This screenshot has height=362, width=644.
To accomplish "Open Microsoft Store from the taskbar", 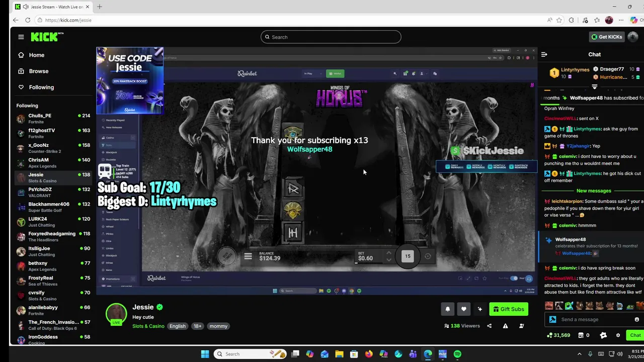I will pyautogui.click(x=354, y=354).
